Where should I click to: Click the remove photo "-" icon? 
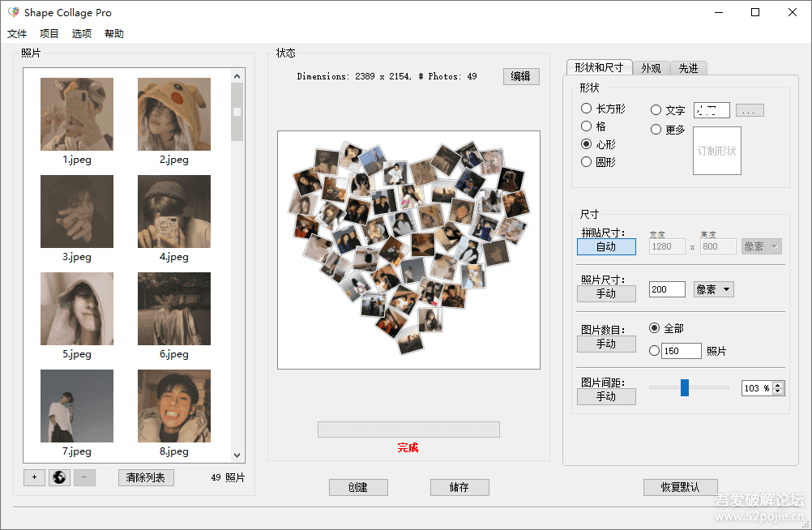(83, 477)
